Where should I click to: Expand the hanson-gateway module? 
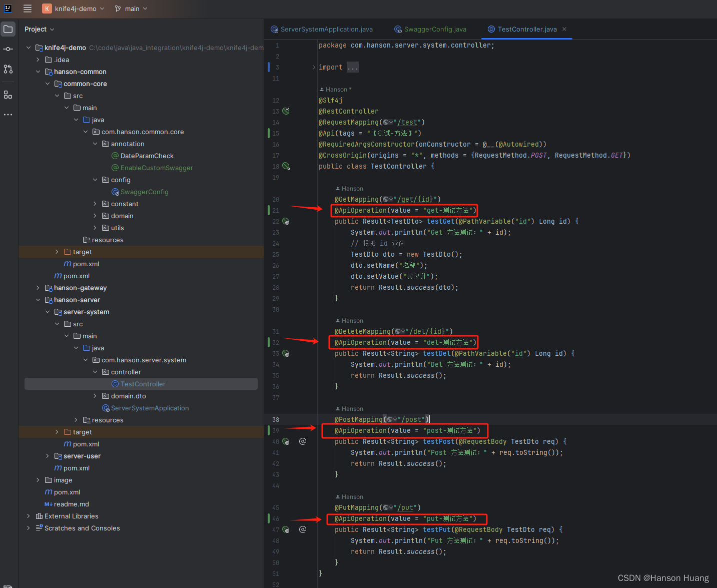coord(38,288)
